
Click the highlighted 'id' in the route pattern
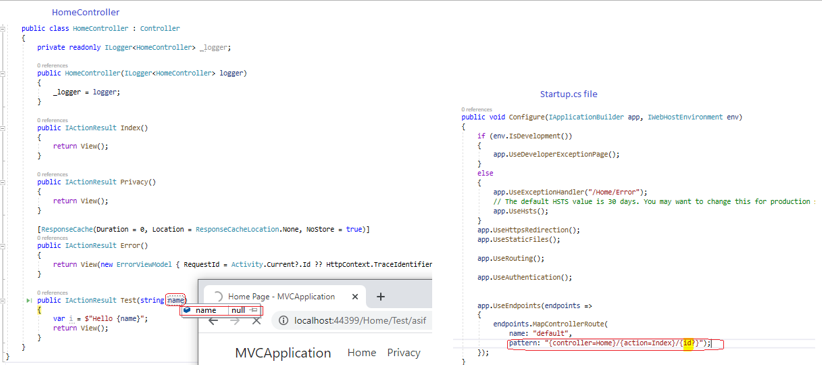(x=687, y=343)
